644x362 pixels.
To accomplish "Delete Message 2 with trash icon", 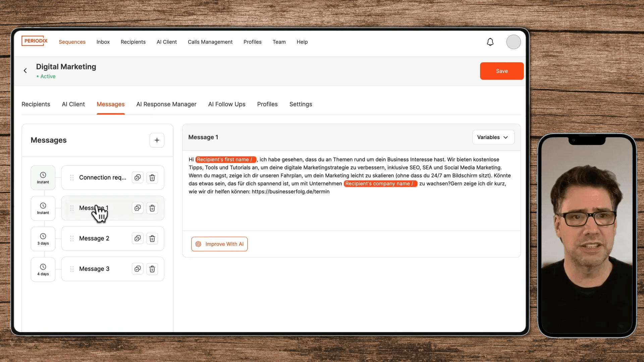I will click(x=152, y=239).
